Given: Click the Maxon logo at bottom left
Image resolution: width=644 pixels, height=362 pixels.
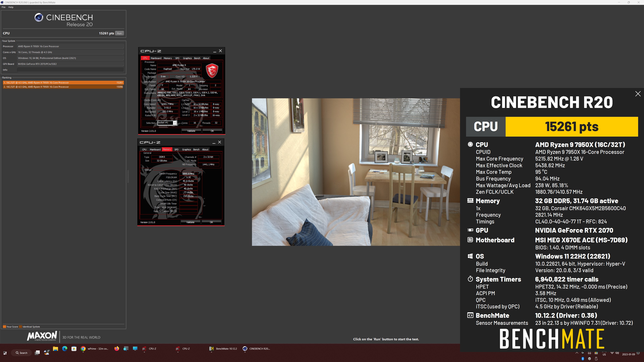Looking at the screenshot, I should 42,336.
